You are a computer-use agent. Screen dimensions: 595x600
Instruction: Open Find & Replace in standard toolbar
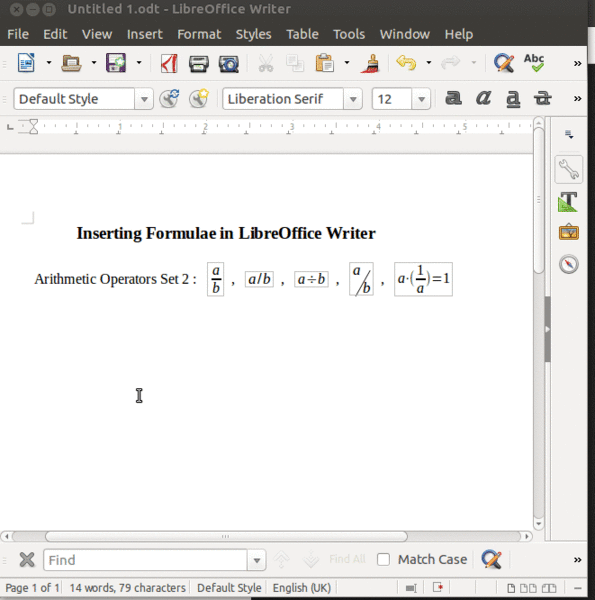click(x=504, y=63)
